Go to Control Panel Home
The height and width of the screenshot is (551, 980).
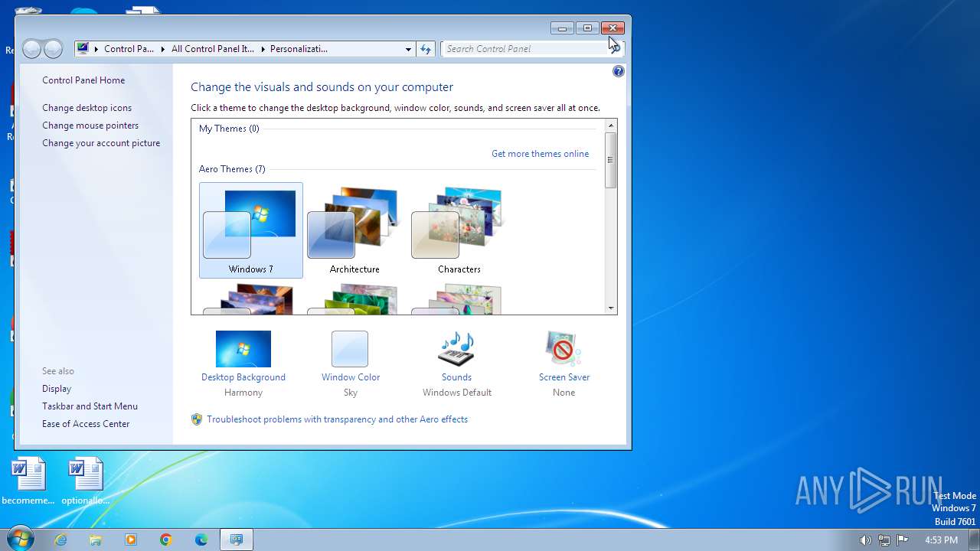point(83,80)
